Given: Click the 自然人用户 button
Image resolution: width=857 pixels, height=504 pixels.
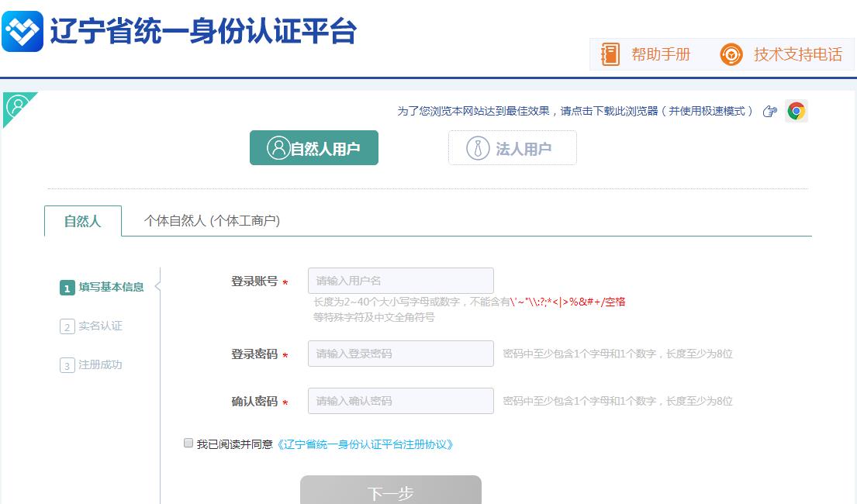Looking at the screenshot, I should (313, 147).
